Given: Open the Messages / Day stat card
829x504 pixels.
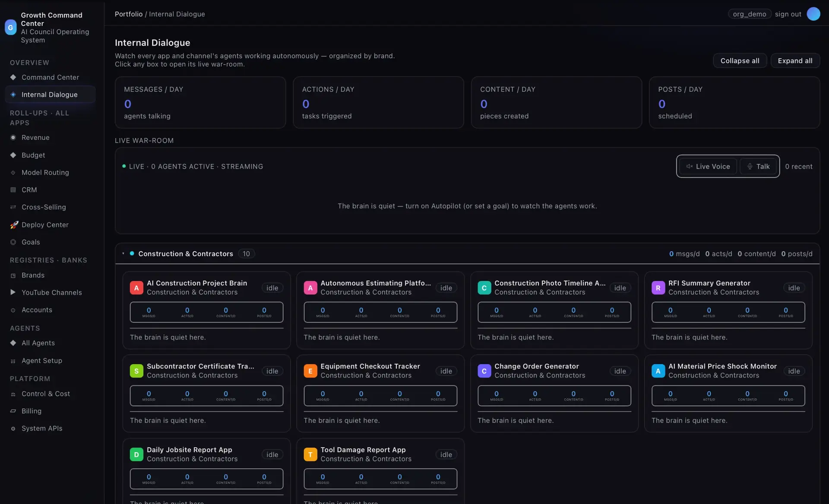Looking at the screenshot, I should [x=200, y=102].
